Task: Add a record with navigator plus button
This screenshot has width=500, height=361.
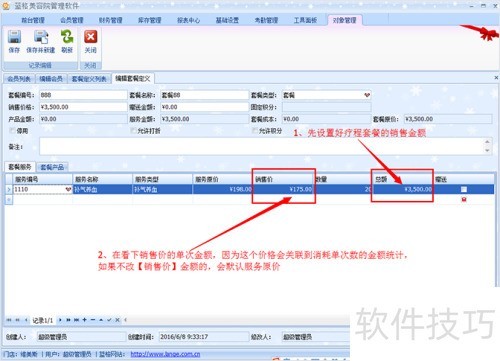Action: pyautogui.click(x=85, y=320)
